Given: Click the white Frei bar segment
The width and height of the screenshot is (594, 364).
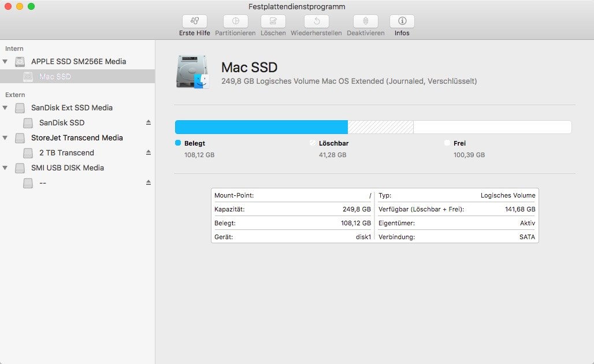Looking at the screenshot, I should (x=492, y=127).
